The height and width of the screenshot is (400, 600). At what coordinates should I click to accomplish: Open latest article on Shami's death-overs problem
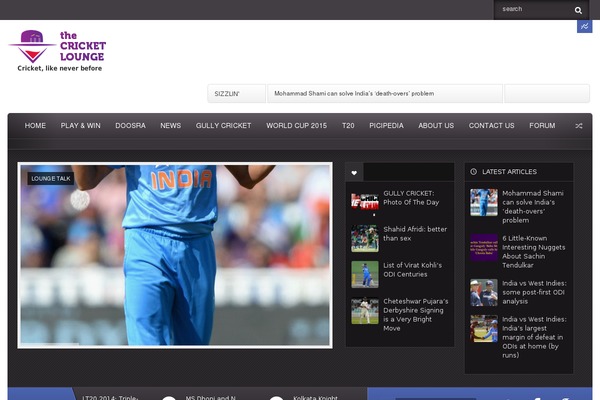[533, 207]
